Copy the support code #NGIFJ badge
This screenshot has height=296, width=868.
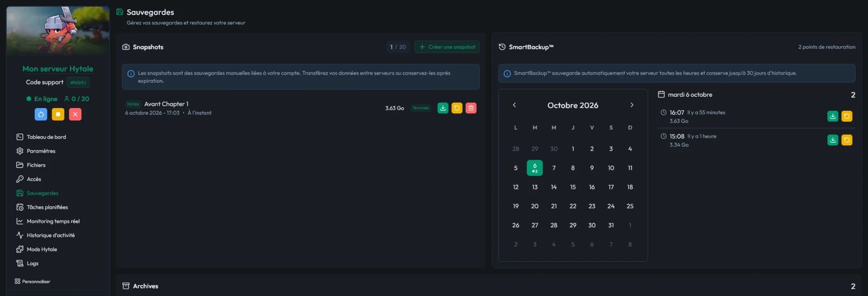click(x=78, y=82)
